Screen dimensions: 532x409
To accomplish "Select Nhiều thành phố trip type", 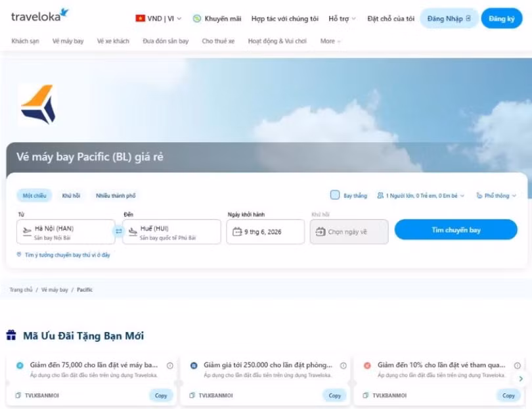I will pos(116,196).
